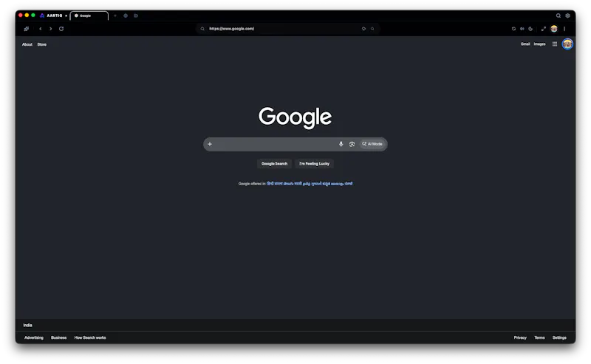Viewport: 591px width, 364px height.
Task: Open the Settings footer menu
Action: tap(559, 337)
